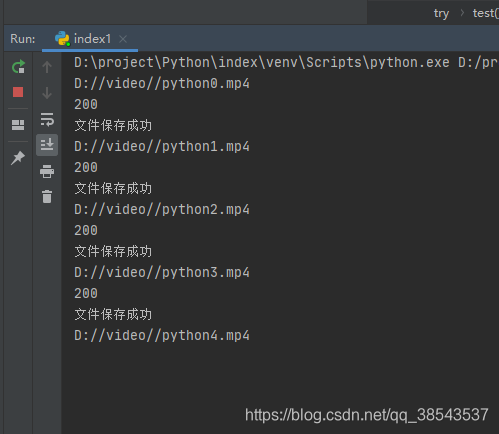Click the 200 status under python0.mp4
The width and height of the screenshot is (499, 434).
pyautogui.click(x=86, y=104)
